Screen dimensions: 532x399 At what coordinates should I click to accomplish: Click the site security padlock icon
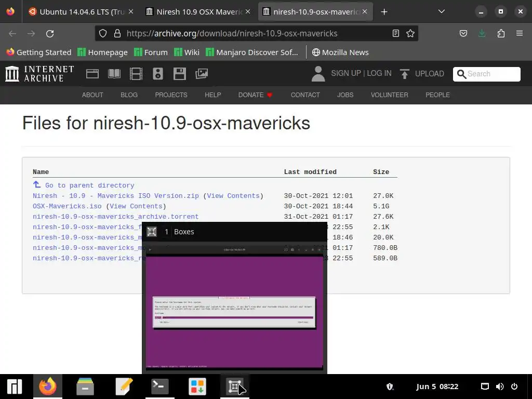click(x=117, y=33)
